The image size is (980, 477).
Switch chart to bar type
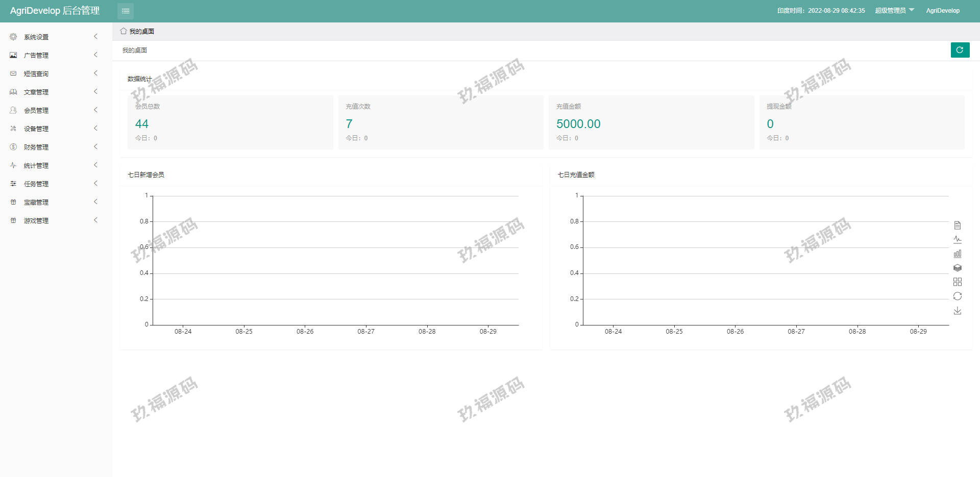[x=958, y=254]
